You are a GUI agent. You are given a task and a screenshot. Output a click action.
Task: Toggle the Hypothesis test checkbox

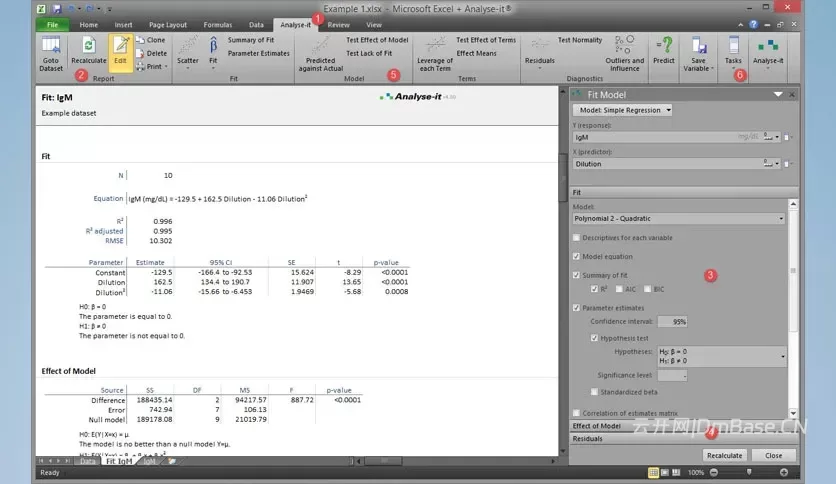click(x=594, y=338)
